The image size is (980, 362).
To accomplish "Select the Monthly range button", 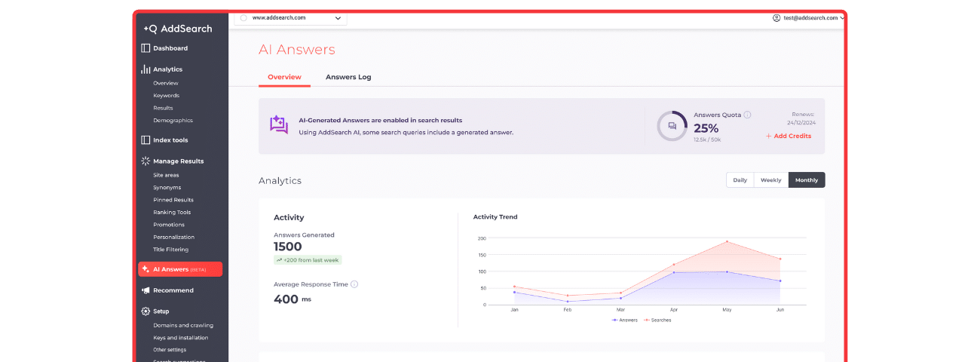I will 807,180.
